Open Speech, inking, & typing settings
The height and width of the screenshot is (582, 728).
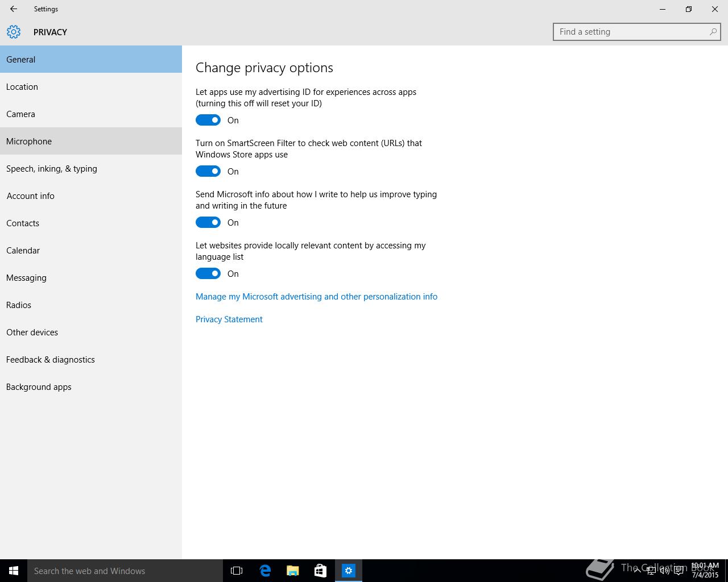tap(91, 168)
